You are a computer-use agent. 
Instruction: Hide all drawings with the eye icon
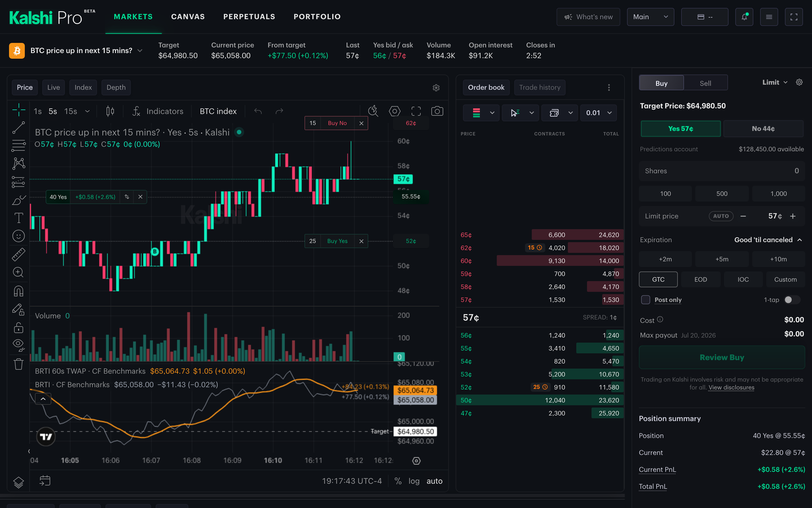point(19,345)
